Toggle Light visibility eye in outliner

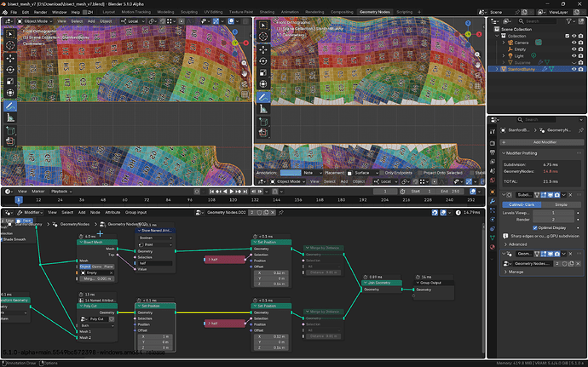[x=574, y=56]
